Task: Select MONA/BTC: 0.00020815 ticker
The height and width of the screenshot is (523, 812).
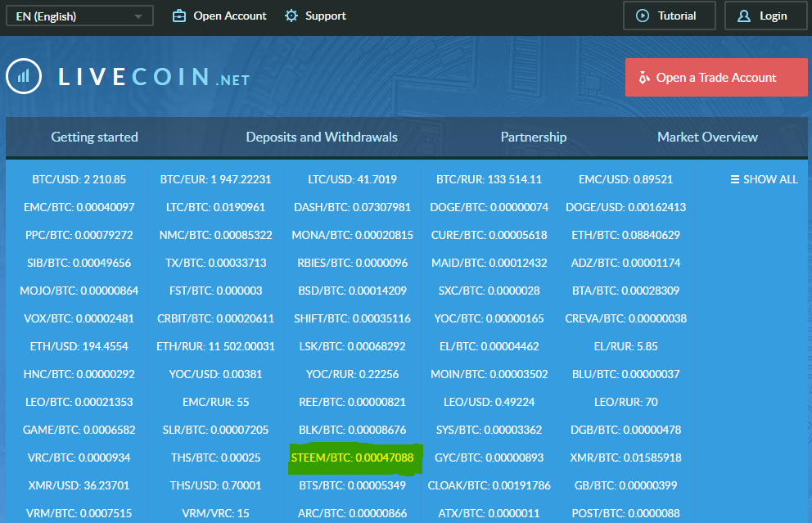Action: tap(353, 236)
